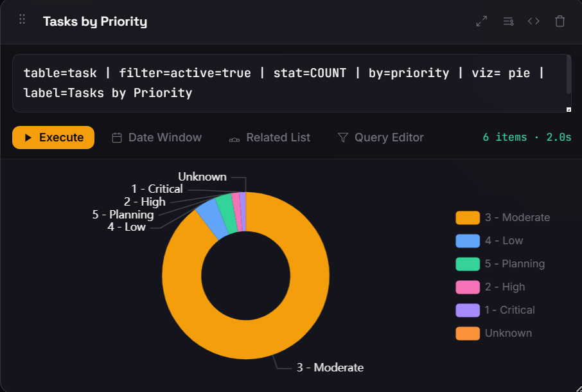Click the 'Unknown' label above the pie

coord(202,177)
